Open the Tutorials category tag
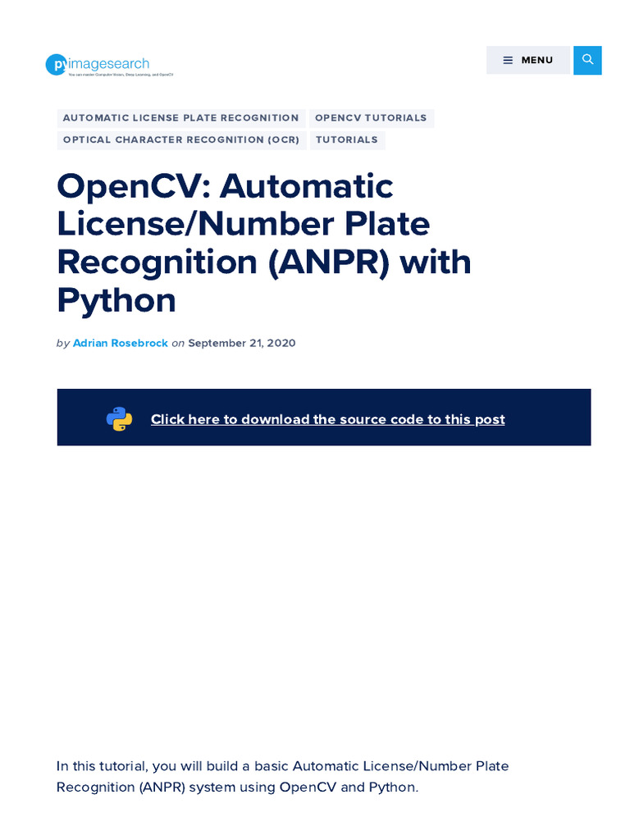Screen dimensions: 630x840 pyautogui.click(x=347, y=139)
